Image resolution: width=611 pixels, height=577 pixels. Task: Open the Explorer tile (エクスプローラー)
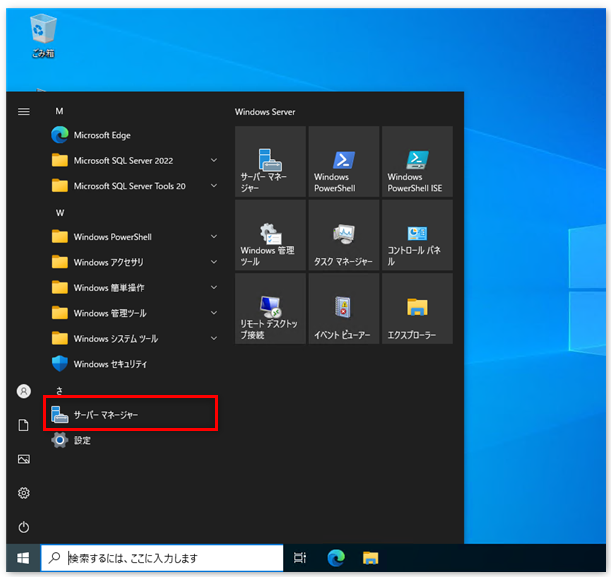pyautogui.click(x=417, y=309)
